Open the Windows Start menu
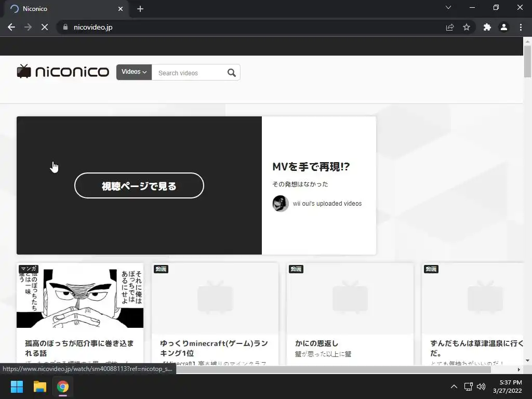532x399 pixels. tap(17, 387)
